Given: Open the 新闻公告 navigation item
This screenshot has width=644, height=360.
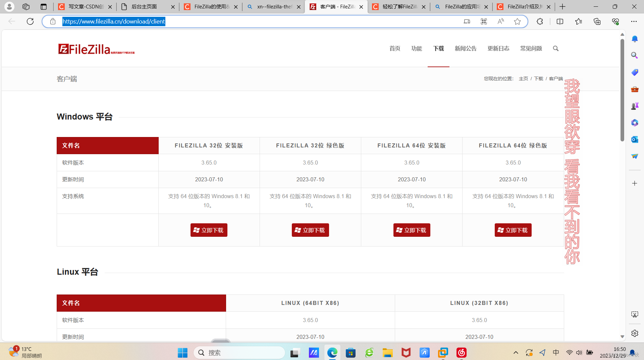Looking at the screenshot, I should click(x=466, y=48).
